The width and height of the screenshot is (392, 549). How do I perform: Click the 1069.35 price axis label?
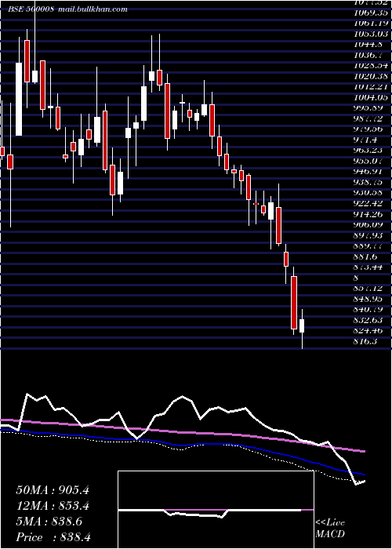[372, 13]
